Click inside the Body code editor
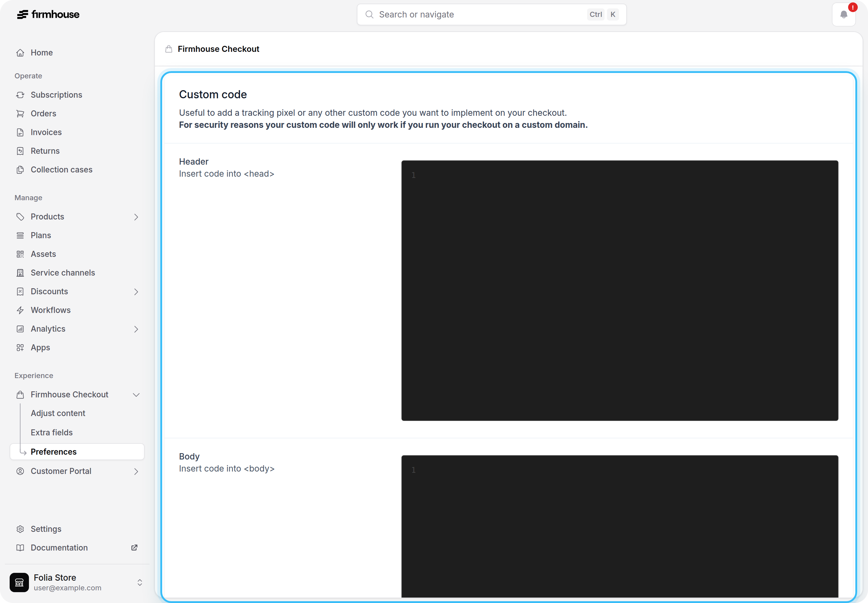The width and height of the screenshot is (868, 603). (x=619, y=526)
